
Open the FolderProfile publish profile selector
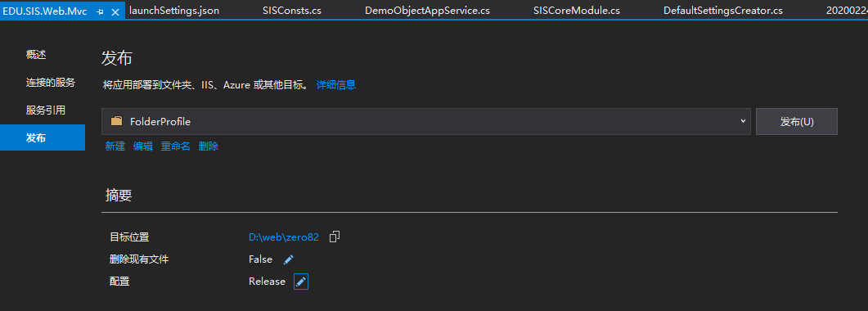tap(425, 121)
